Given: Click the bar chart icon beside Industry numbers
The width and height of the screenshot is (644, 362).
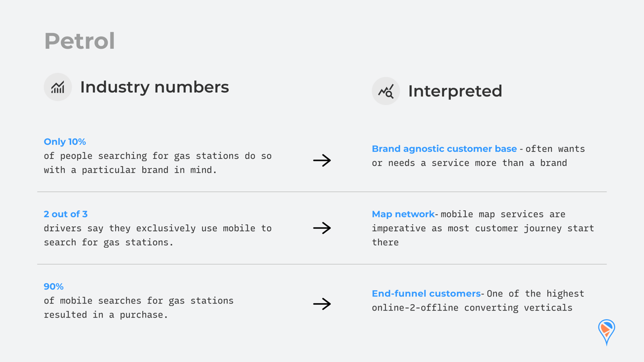Looking at the screenshot, I should (x=57, y=87).
